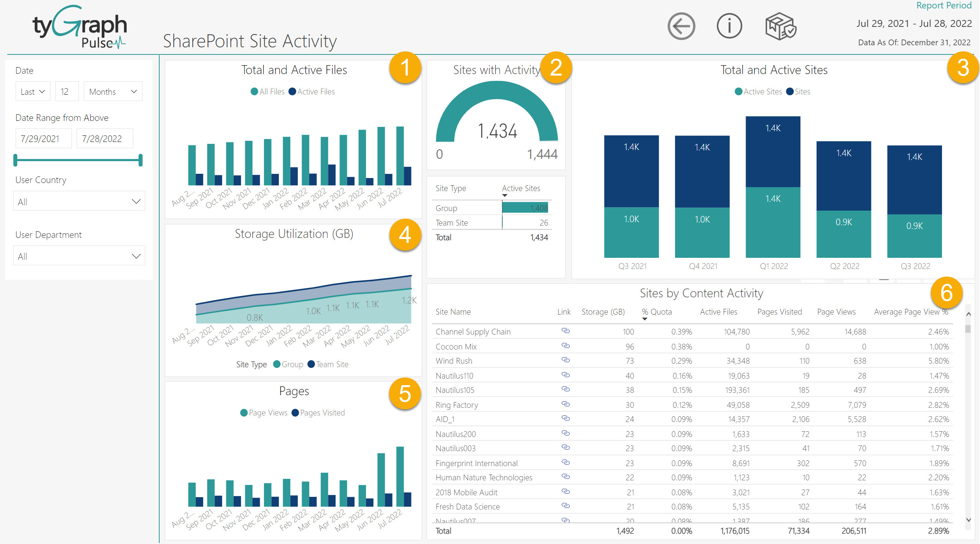The height and width of the screenshot is (544, 980).
Task: Open the information icon in header
Action: [x=729, y=26]
